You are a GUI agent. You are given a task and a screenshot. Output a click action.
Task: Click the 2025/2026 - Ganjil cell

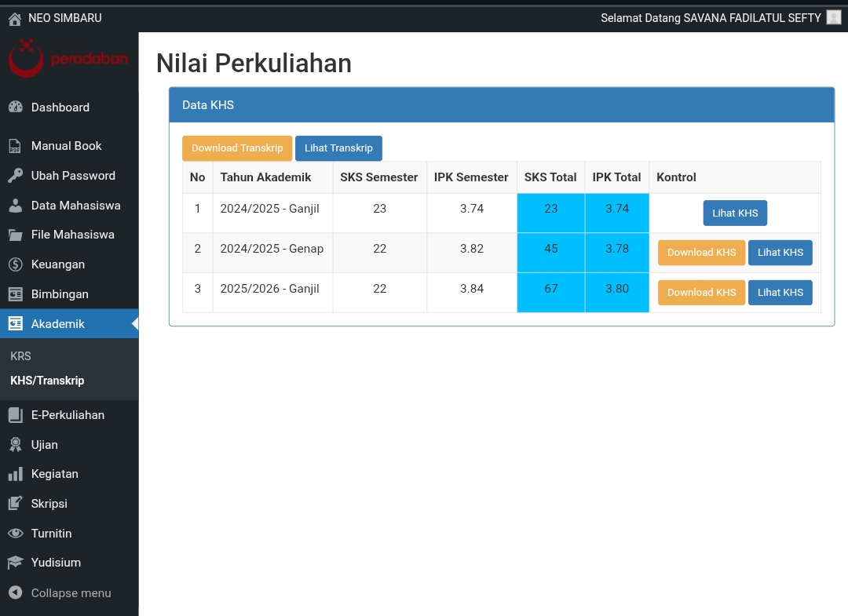272,293
